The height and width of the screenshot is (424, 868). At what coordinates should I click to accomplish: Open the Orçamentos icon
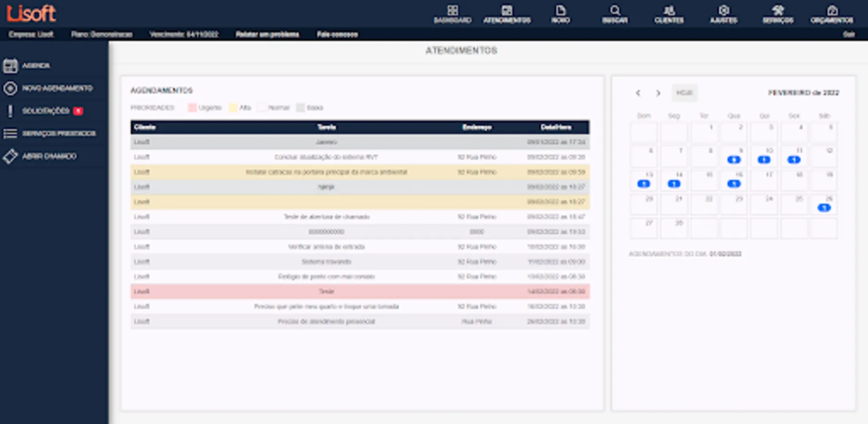832,14
